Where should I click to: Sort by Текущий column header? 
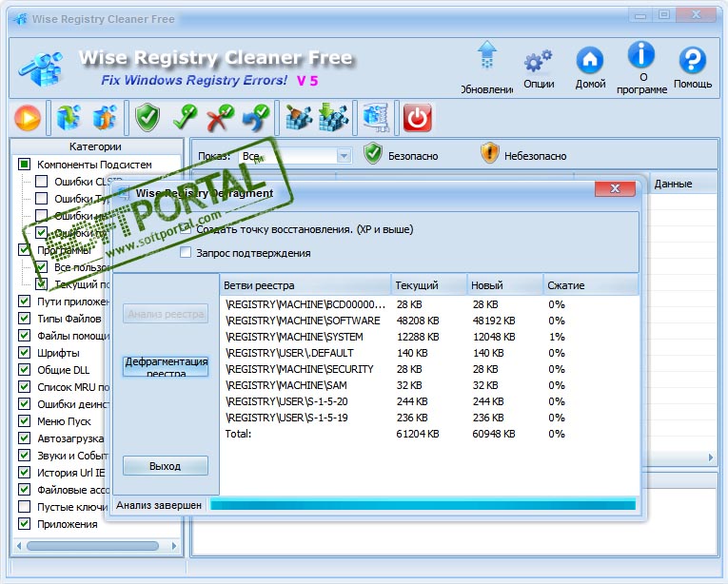coord(429,285)
